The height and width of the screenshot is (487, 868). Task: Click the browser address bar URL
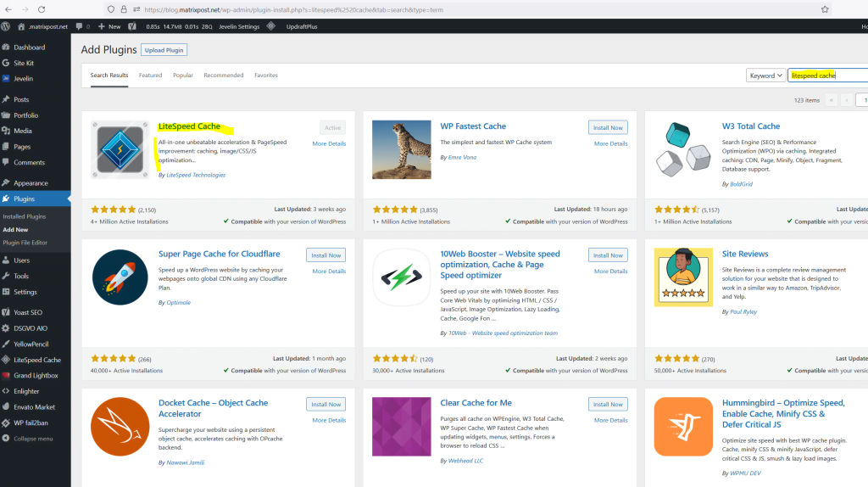coord(293,9)
